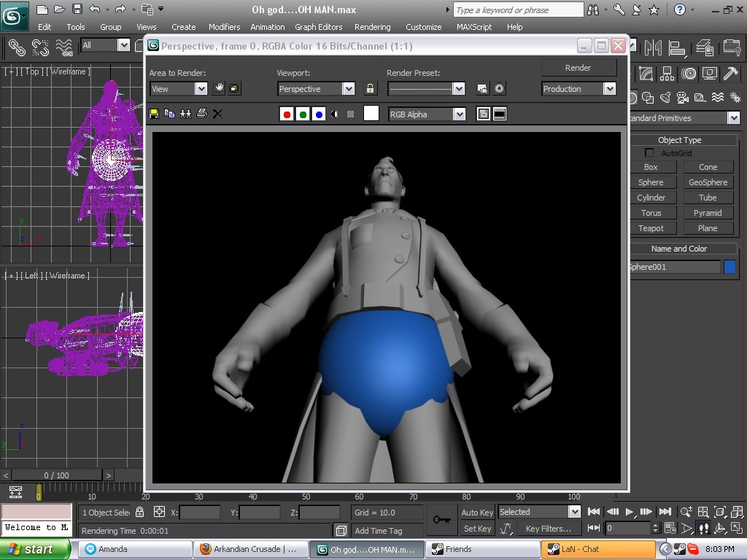Click the blue object color swatch
Image resolution: width=747 pixels, height=560 pixels.
tap(729, 267)
